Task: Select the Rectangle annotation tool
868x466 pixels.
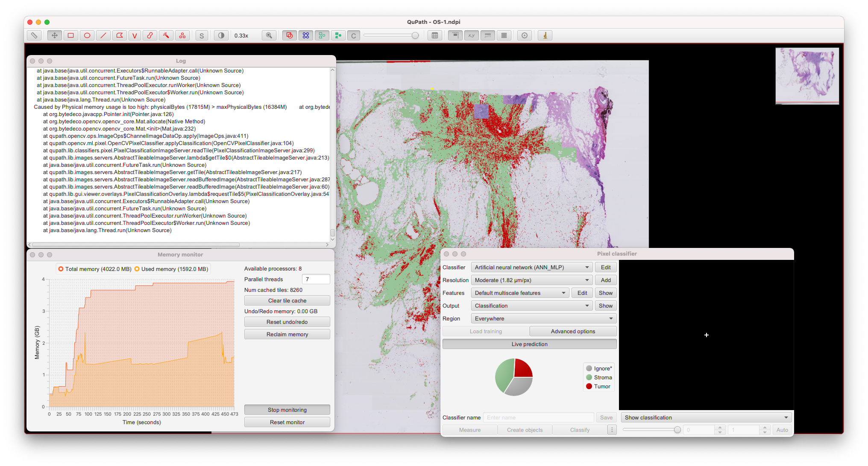Action: 71,35
